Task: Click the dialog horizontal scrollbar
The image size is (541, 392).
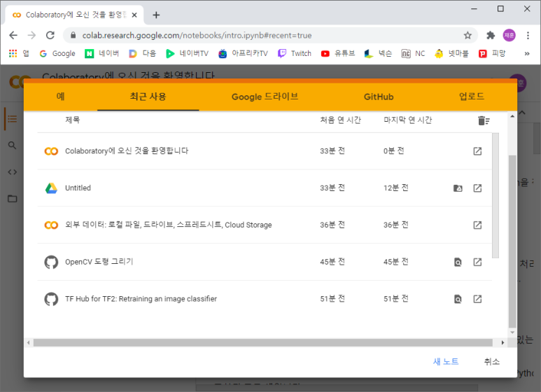Action: point(263,343)
